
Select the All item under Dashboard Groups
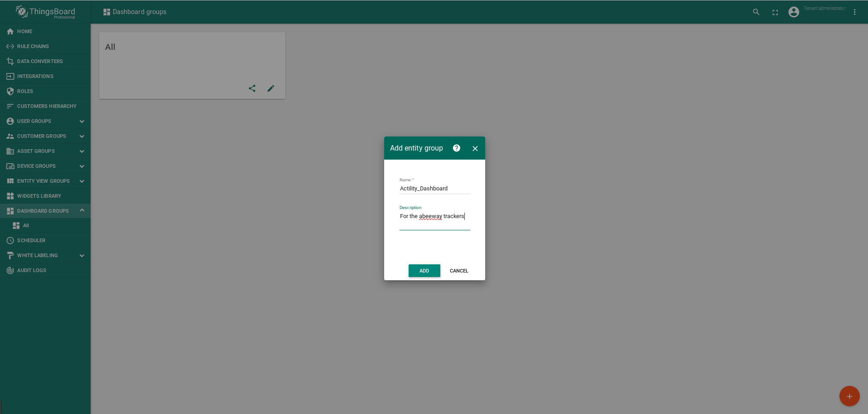(26, 225)
